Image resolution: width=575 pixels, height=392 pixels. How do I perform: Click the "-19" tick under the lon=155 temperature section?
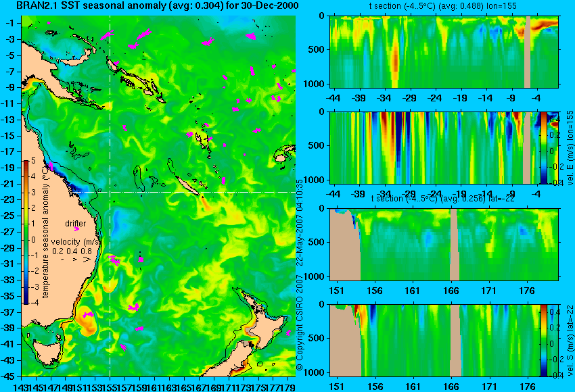pos(460,98)
